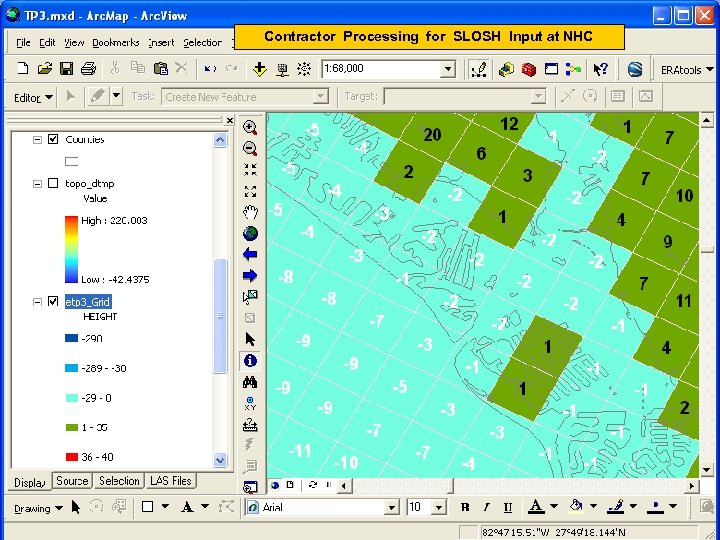This screenshot has width=720, height=540.
Task: Click the New Map File icon
Action: pyautogui.click(x=22, y=69)
